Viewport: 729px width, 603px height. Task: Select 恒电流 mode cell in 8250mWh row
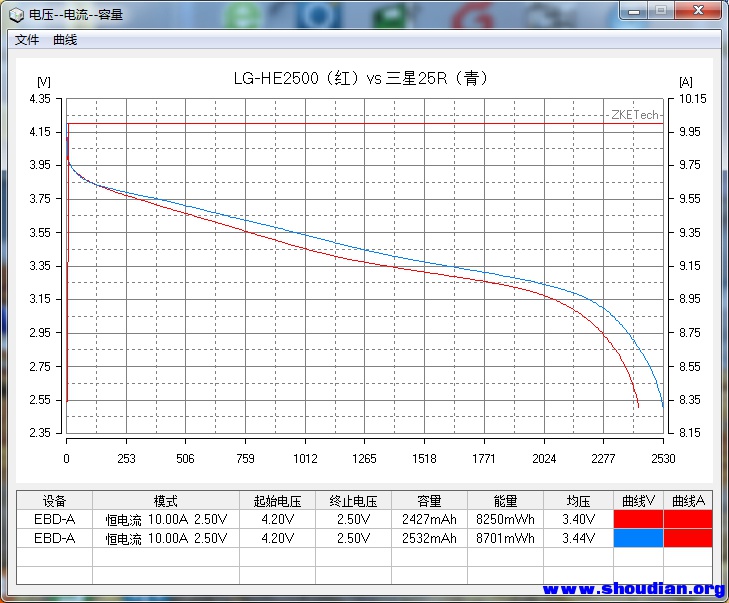pyautogui.click(x=166, y=519)
